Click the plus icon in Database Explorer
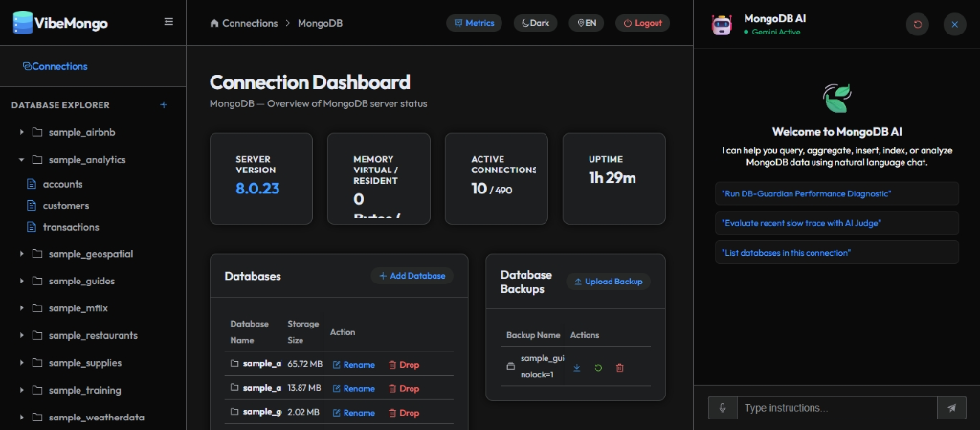The width and height of the screenshot is (980, 430). point(164,105)
